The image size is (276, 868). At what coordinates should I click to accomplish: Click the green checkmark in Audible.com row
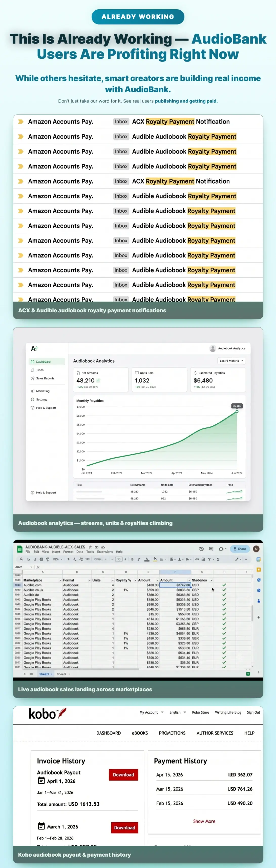[x=224, y=585]
